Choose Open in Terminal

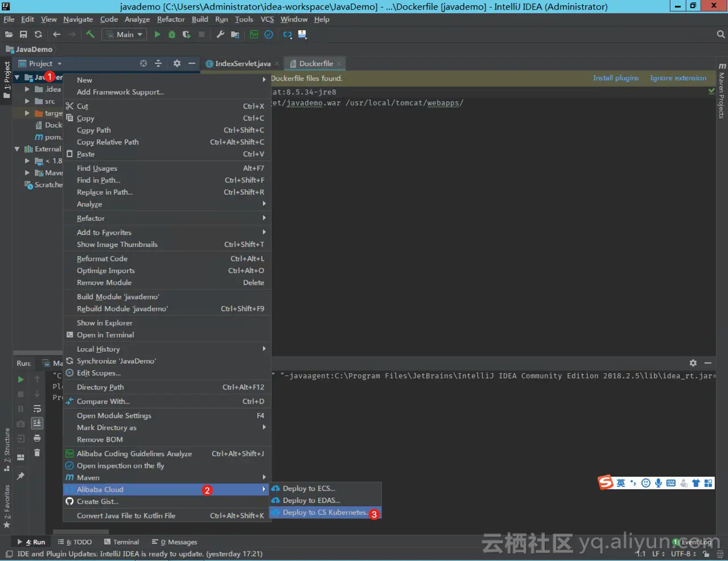coord(167,335)
